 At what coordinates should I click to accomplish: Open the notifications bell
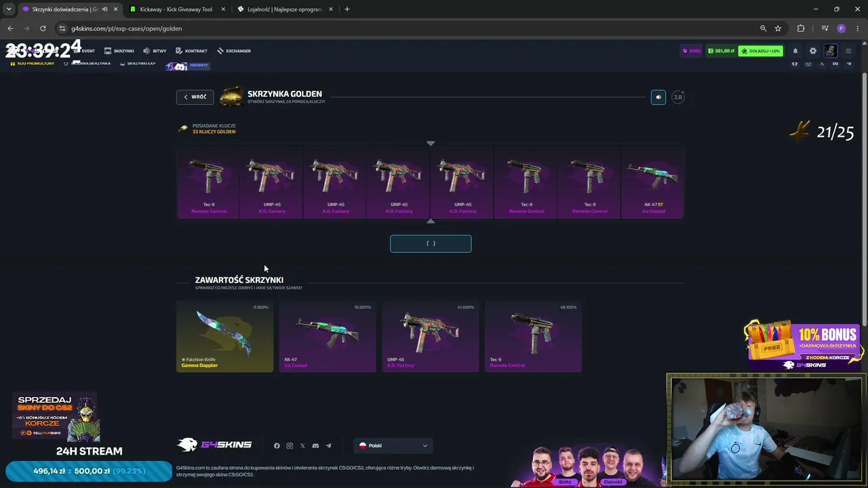tap(795, 51)
